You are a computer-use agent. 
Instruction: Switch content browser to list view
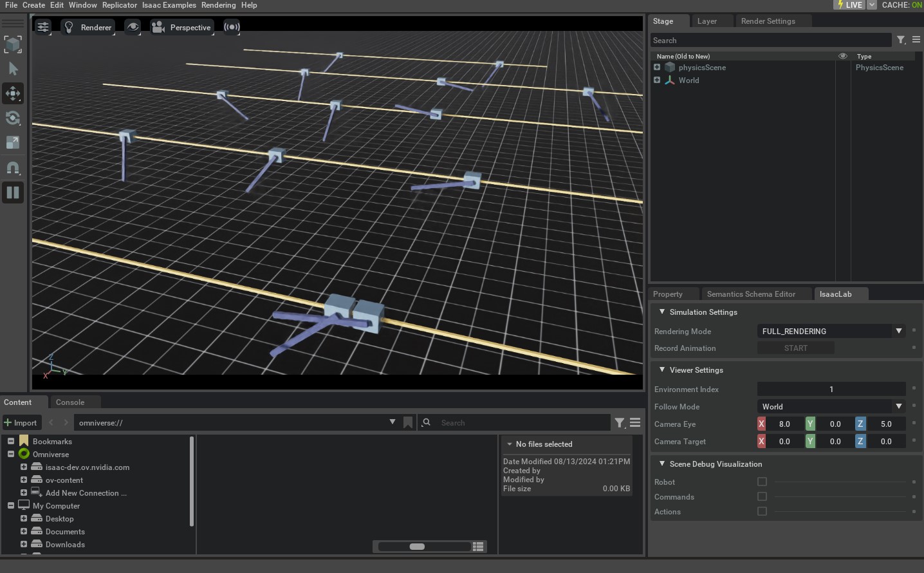[x=478, y=547]
